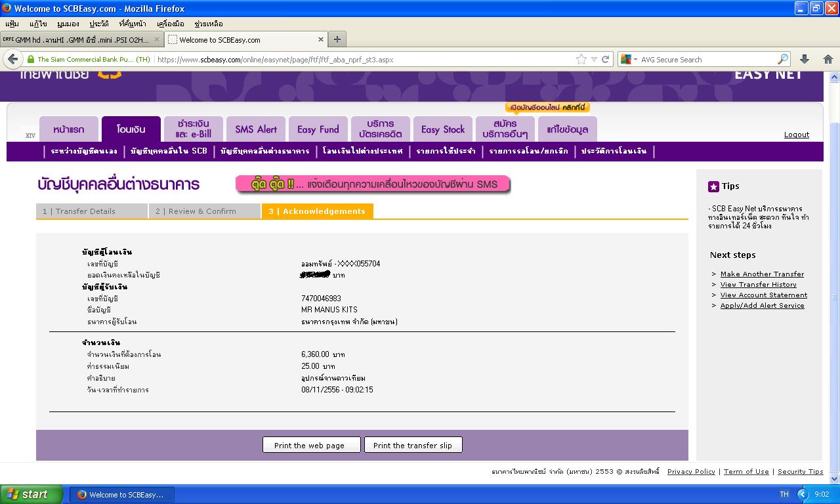
Task: Open the แก้ไข menu
Action: 38,24
